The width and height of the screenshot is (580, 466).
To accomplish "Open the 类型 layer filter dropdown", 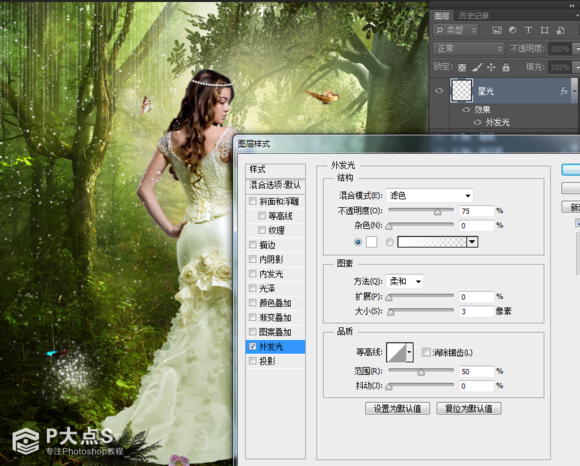I will [x=456, y=30].
